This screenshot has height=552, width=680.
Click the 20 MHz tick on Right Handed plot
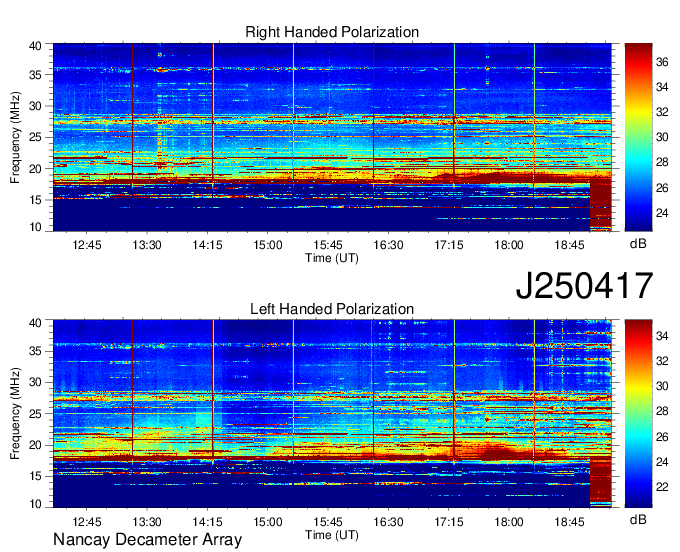coord(35,169)
